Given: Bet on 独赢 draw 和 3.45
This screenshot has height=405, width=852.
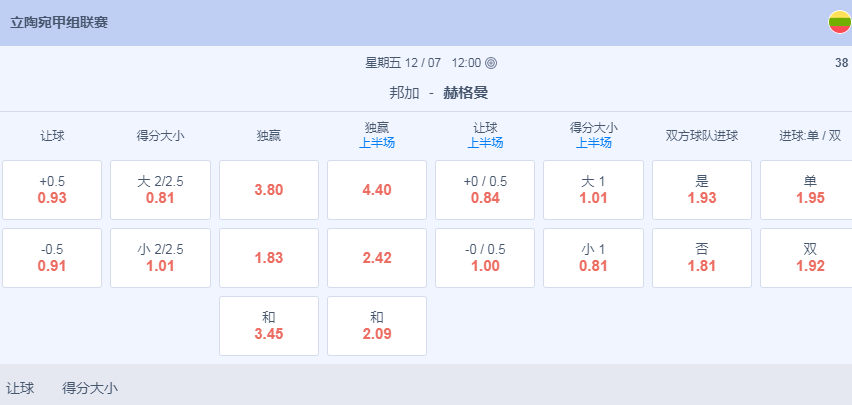Looking at the screenshot, I should click(269, 326).
